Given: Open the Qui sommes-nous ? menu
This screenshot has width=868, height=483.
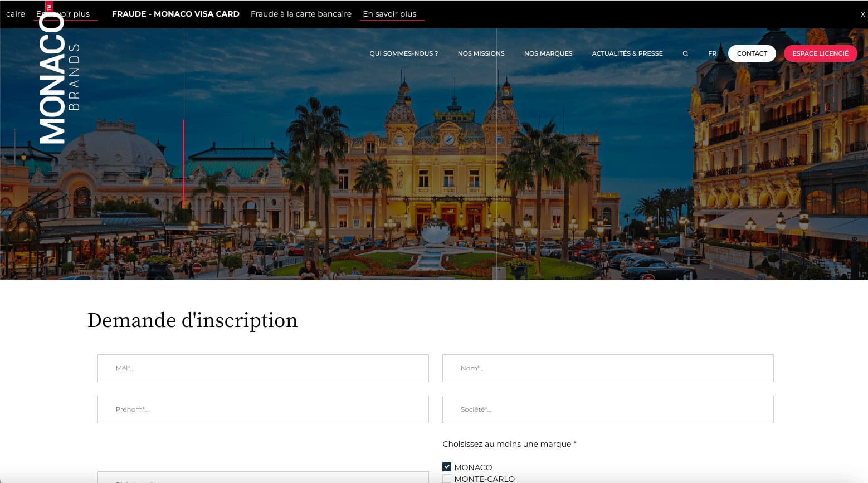Looking at the screenshot, I should pos(404,53).
